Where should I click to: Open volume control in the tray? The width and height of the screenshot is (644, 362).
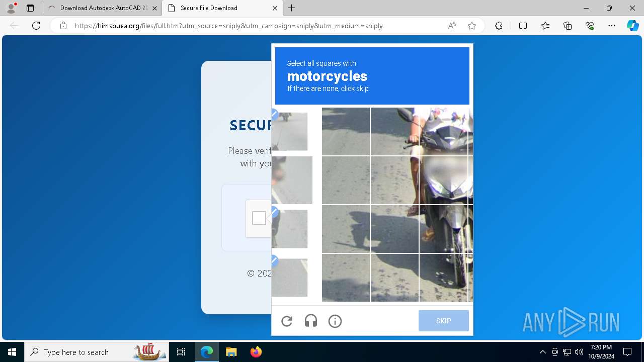coord(579,352)
